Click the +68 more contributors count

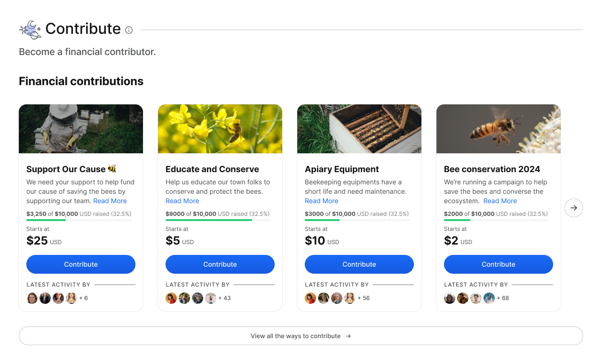(x=503, y=298)
